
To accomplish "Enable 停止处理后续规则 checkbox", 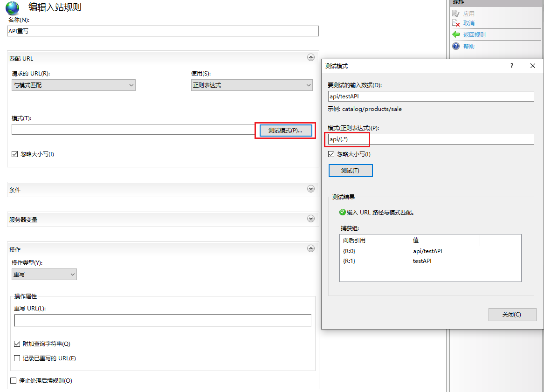I will click(13, 380).
